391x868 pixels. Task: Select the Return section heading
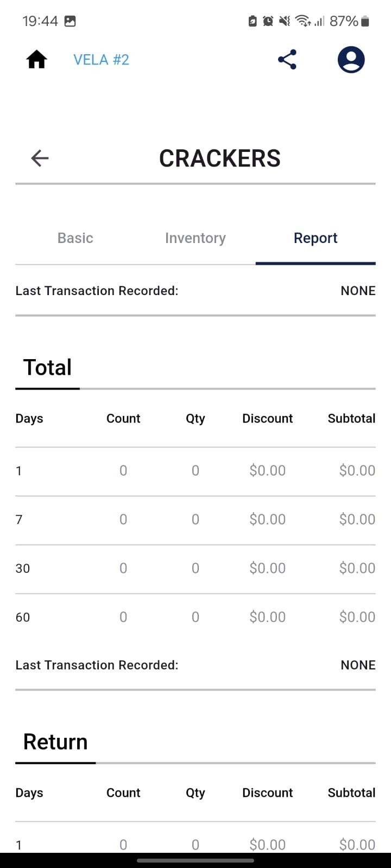coord(55,742)
